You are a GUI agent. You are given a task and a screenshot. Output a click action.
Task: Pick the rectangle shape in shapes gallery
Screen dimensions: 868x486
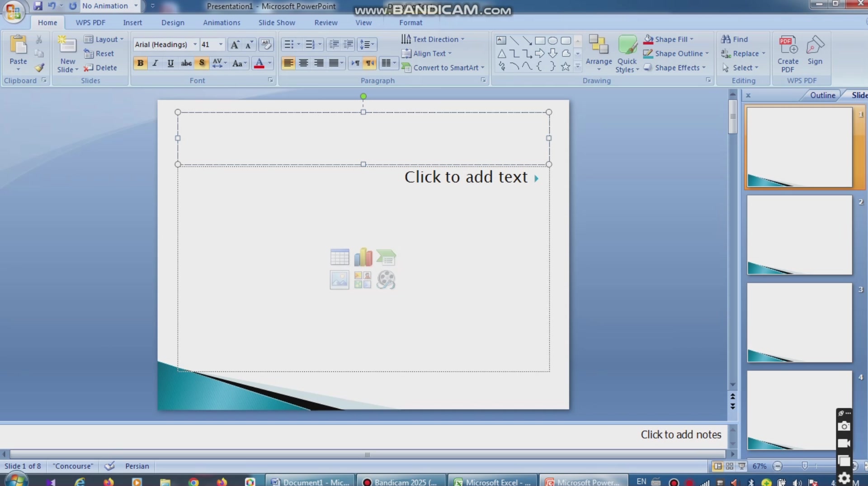coord(540,40)
